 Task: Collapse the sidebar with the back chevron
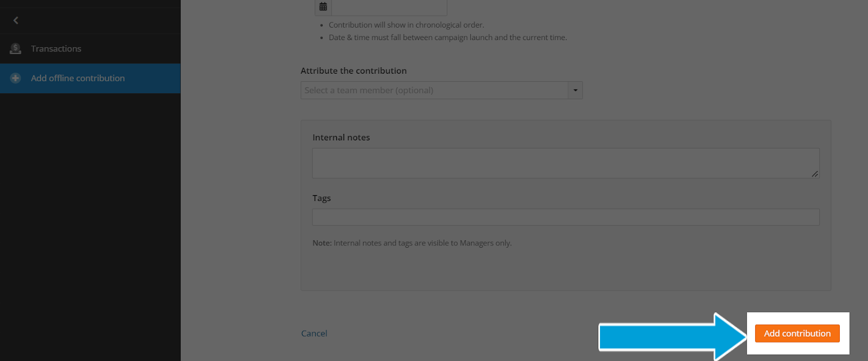click(16, 20)
